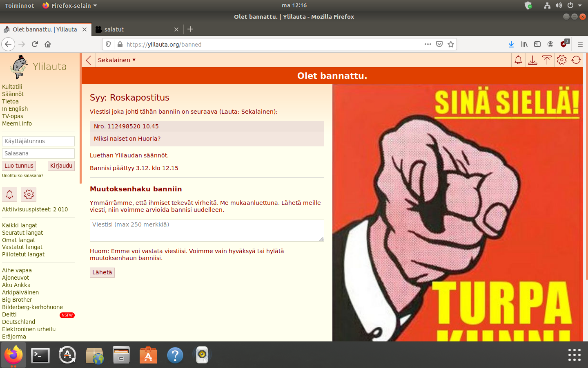Click the scroll-to-bottom arrow icon

click(x=532, y=60)
